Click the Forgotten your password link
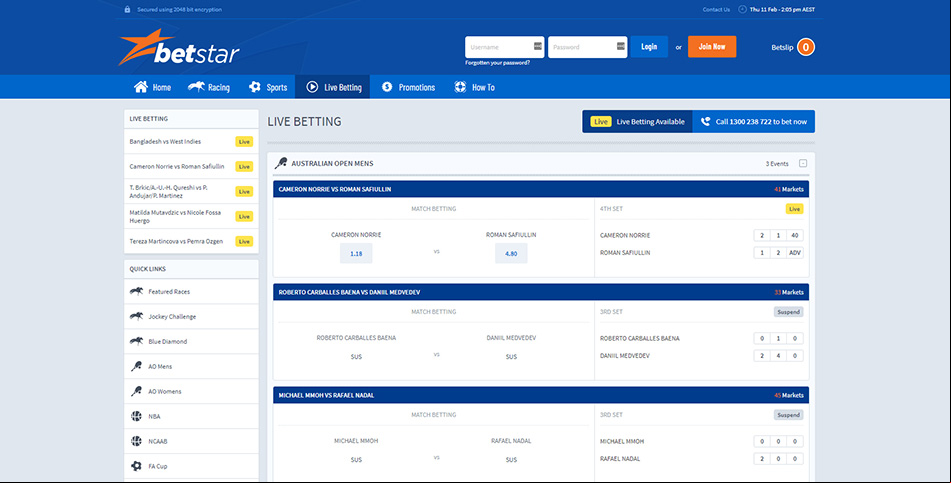The image size is (951, 483). click(497, 62)
